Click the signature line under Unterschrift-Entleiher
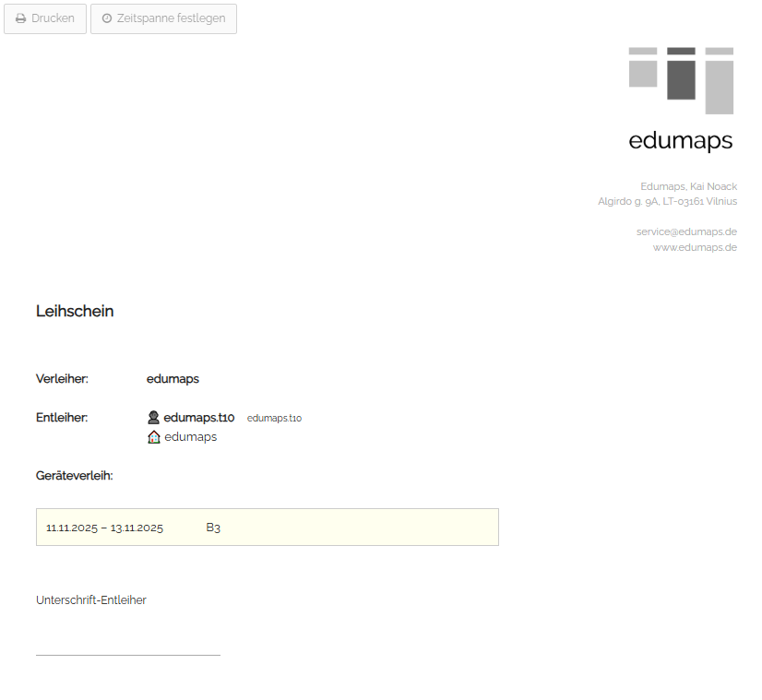Image resolution: width=762 pixels, height=700 pixels. (x=128, y=655)
